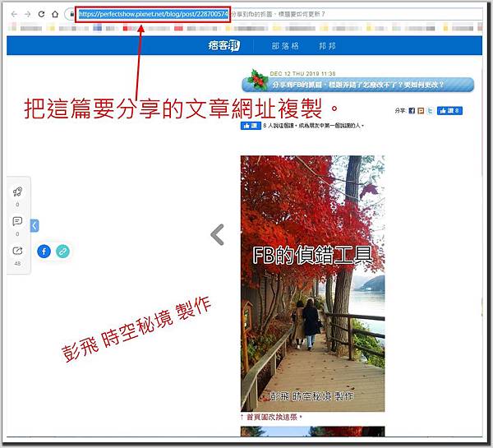Viewport: 493px width, 448px height.
Task: Click the rocket boost icon in sidebar
Action: pyautogui.click(x=17, y=192)
